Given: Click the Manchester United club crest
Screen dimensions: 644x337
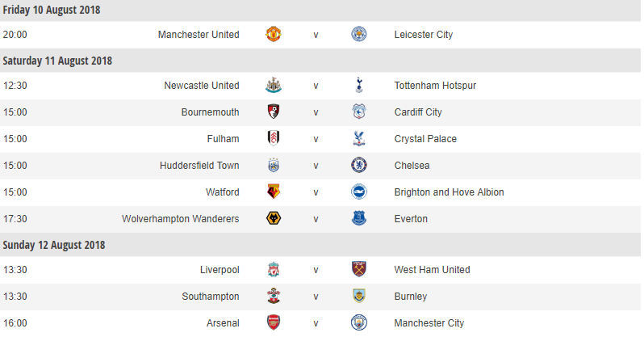Looking at the screenshot, I should pyautogui.click(x=273, y=34).
